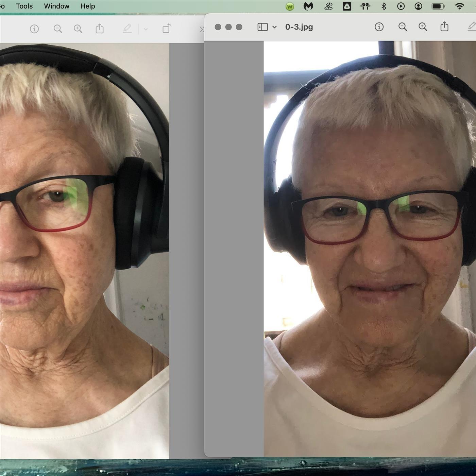Zoom out in the left Preview window
Screen dimensions: 476x476
point(58,29)
